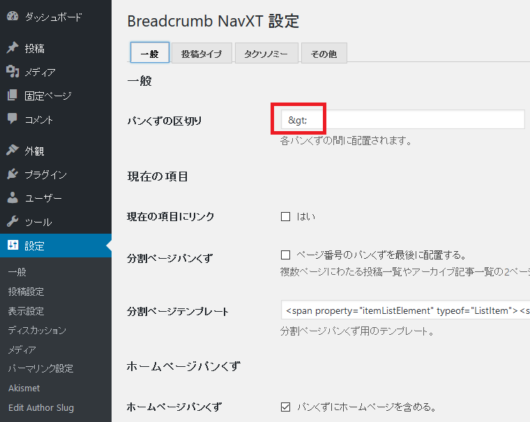Click the 分割ページパンくず用のテンプレート description
The width and height of the screenshot is (530, 422).
point(357,331)
